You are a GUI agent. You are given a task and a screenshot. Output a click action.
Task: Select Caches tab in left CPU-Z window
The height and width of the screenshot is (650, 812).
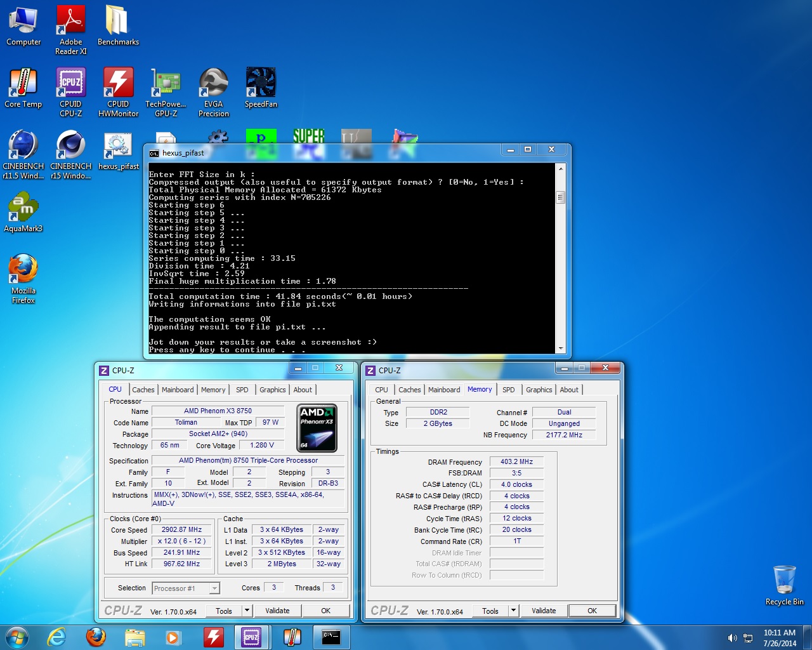143,390
